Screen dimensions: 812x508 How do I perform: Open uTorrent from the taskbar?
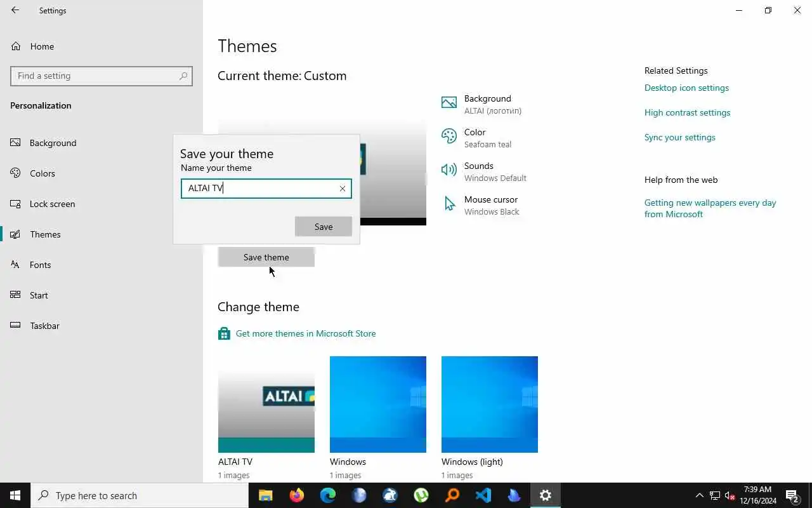point(421,495)
